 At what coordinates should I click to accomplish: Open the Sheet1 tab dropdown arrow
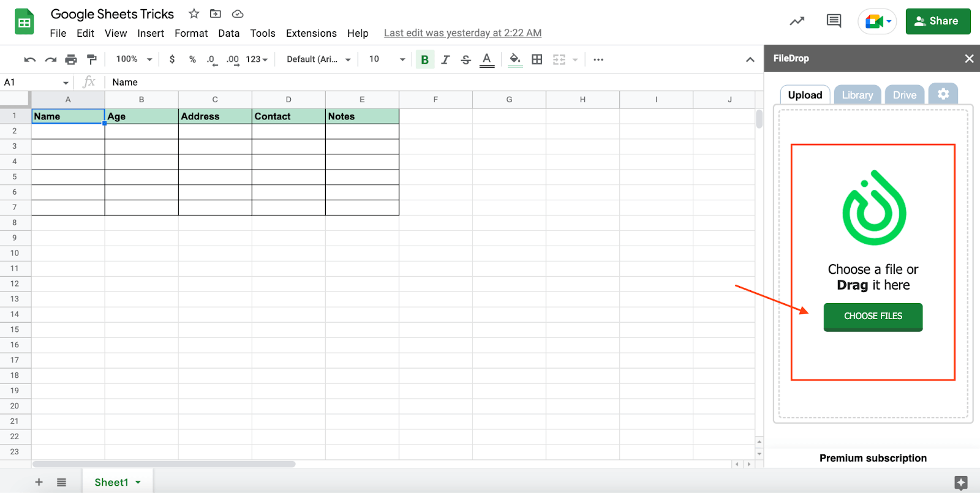[138, 483]
